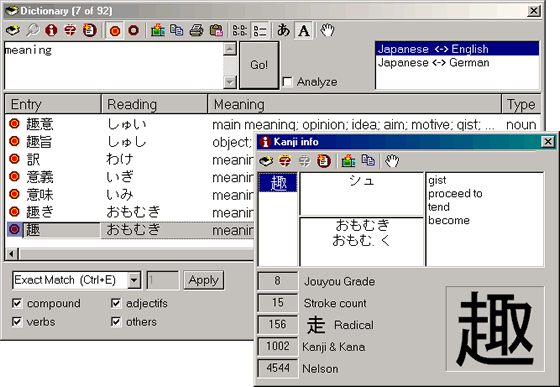Click the Apply button

pyautogui.click(x=204, y=280)
